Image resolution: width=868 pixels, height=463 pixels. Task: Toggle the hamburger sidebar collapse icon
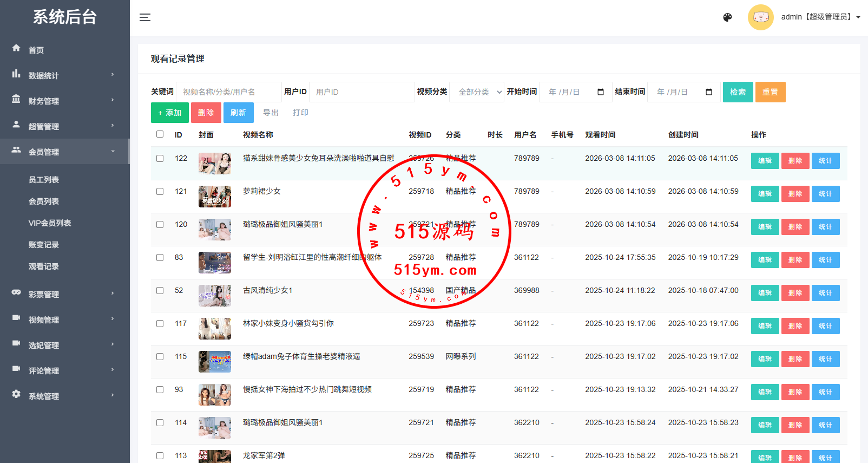point(145,17)
